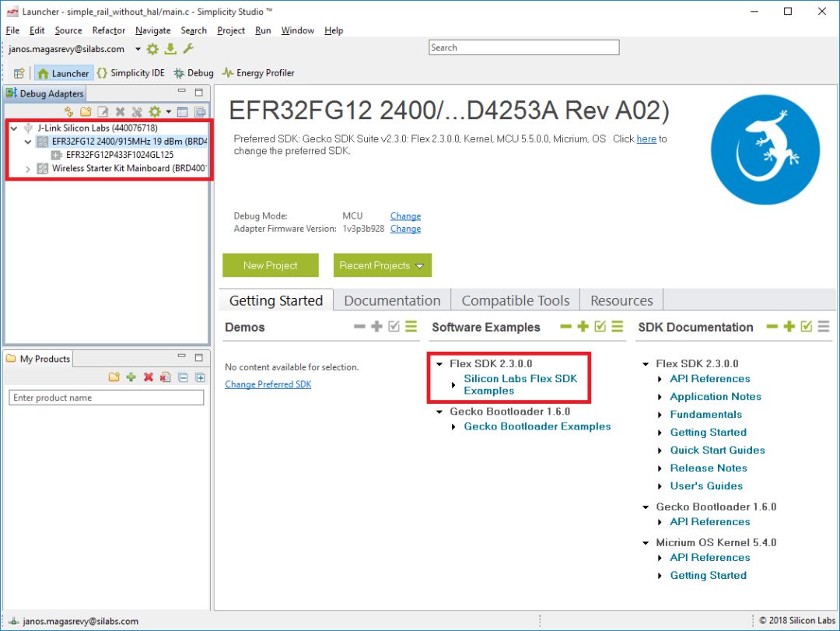This screenshot has width=840, height=631.
Task: Click the grey disconnect tools icon in Debug Adapters
Action: click(137, 111)
